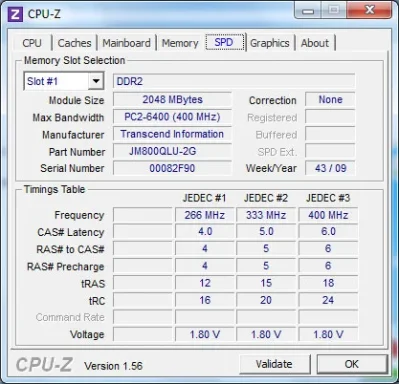399x384 pixels.
Task: Select the Transcend Information manufacturer value
Action: (172, 134)
